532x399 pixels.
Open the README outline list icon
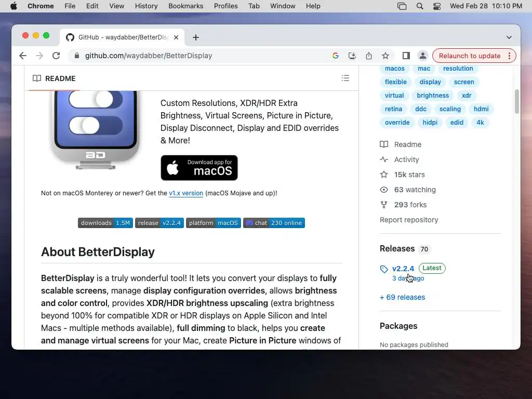click(x=345, y=78)
